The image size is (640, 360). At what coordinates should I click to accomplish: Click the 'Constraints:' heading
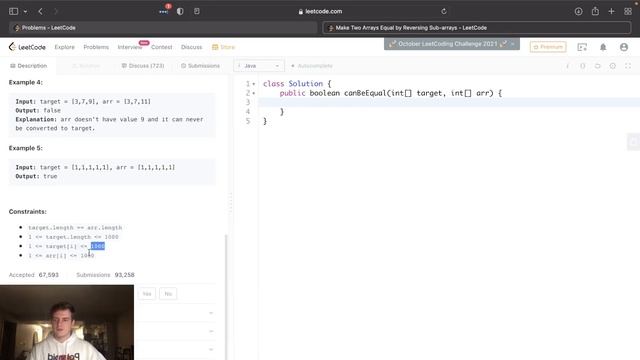28,211
